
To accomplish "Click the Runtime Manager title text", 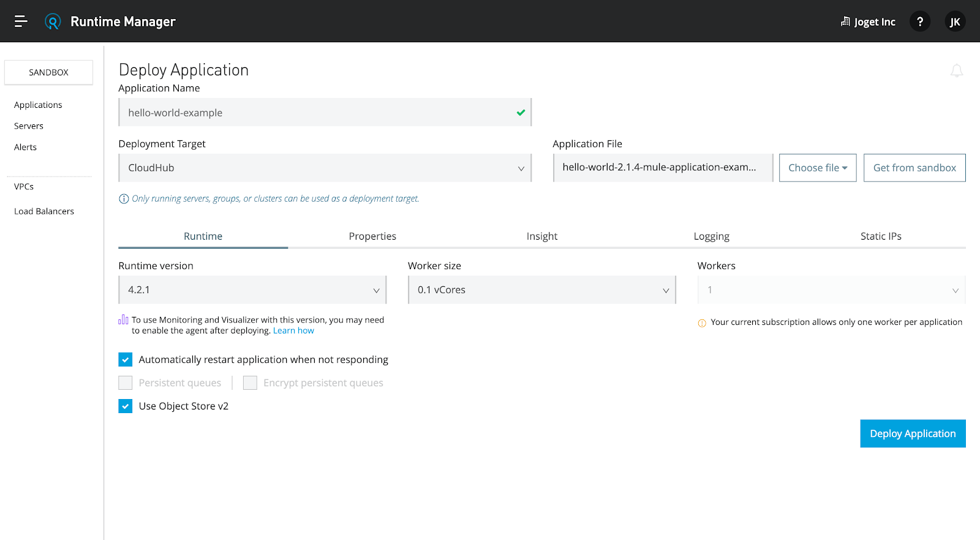I will point(123,21).
